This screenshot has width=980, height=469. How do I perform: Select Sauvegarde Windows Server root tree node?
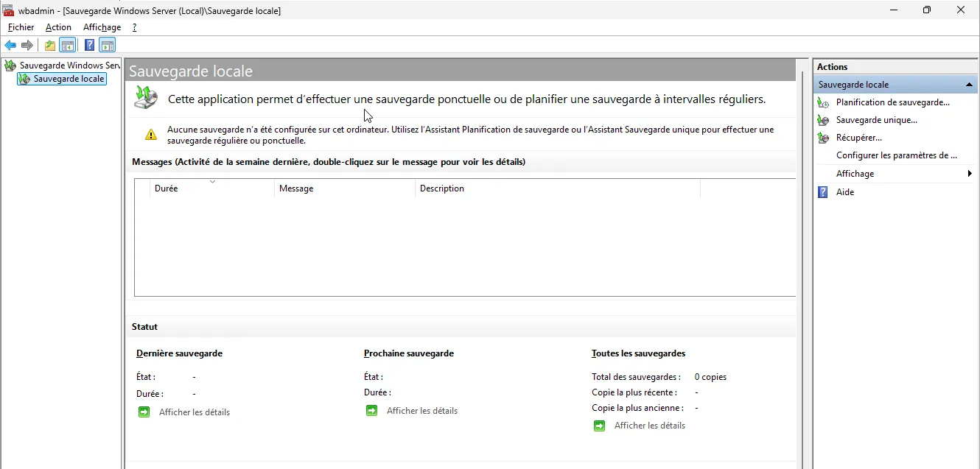pos(69,66)
